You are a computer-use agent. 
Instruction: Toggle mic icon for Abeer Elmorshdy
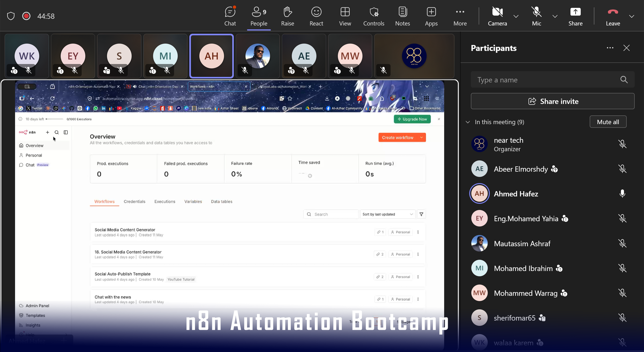click(x=622, y=169)
